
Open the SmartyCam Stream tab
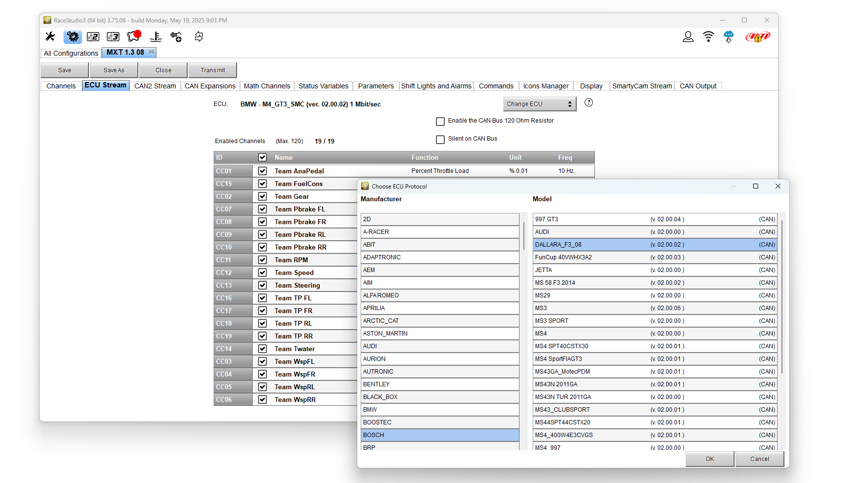[x=642, y=86]
